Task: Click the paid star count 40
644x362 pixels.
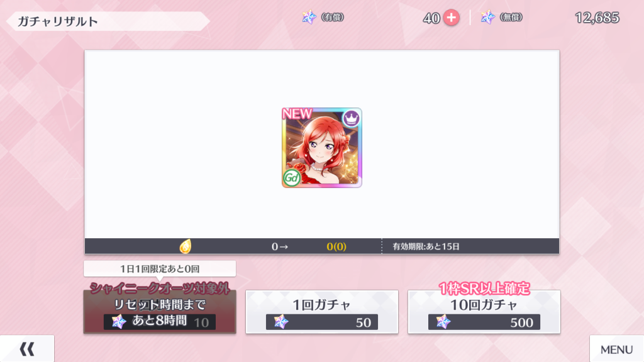Action: 431,18
